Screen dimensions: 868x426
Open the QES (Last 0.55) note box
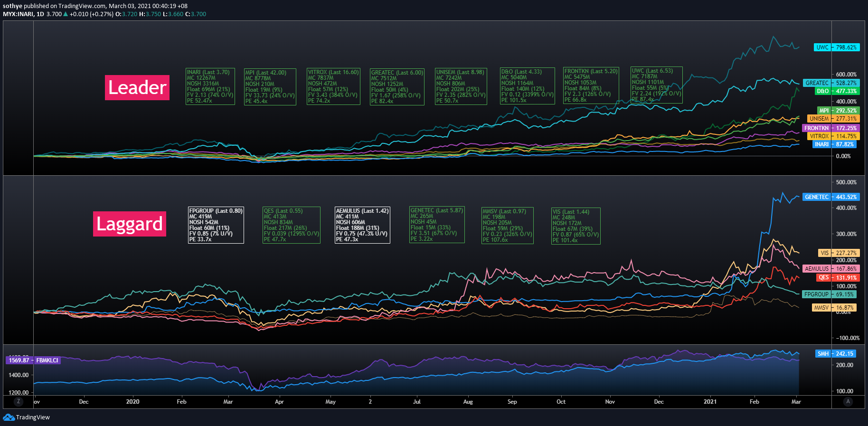292,225
